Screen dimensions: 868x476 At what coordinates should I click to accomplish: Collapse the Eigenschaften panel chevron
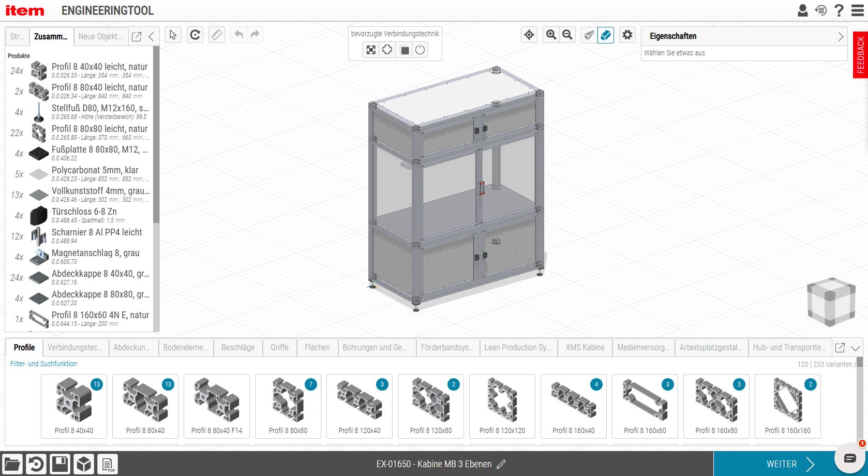[841, 36]
